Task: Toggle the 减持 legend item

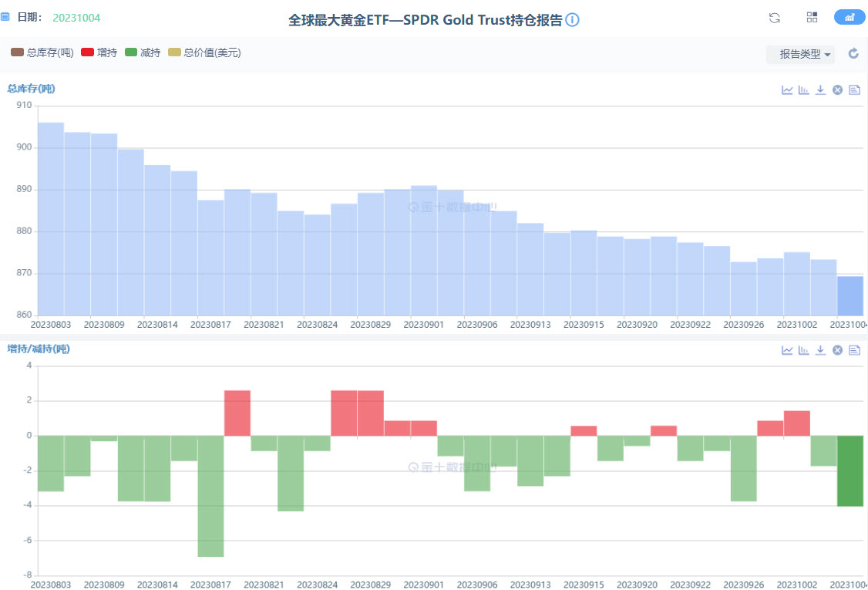Action: point(143,52)
